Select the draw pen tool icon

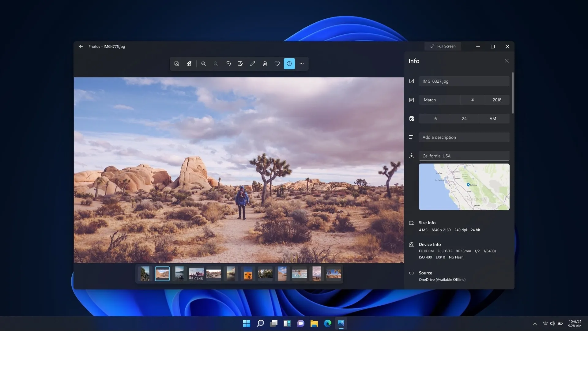252,64
